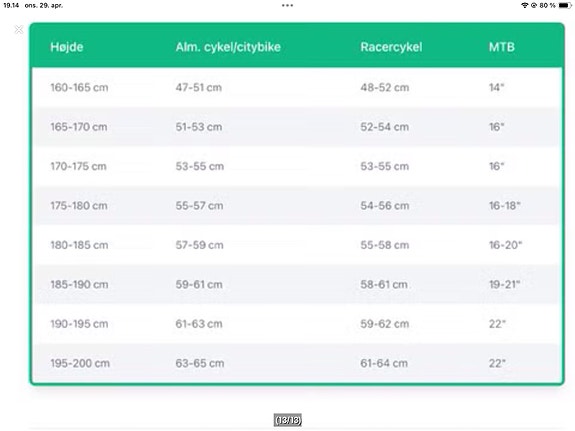Tap the 19.14 clock in status bar
The height and width of the screenshot is (431, 575).
coord(11,6)
